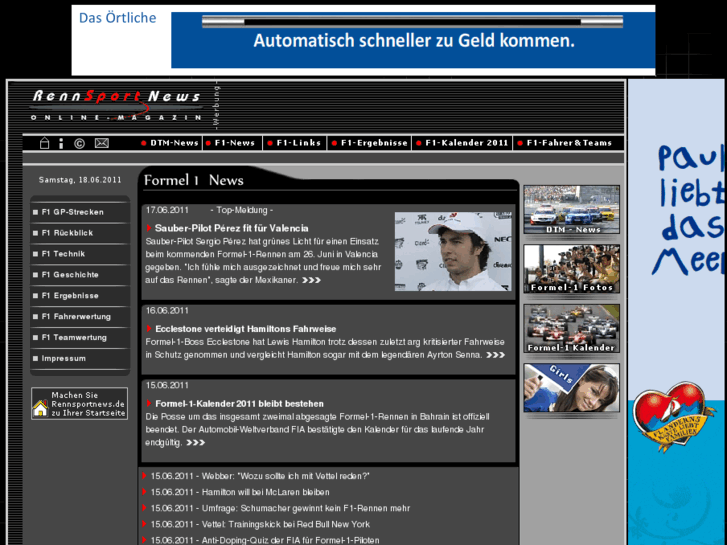
Task: Select F1 Ergebnisse in sidebar
Action: point(80,295)
